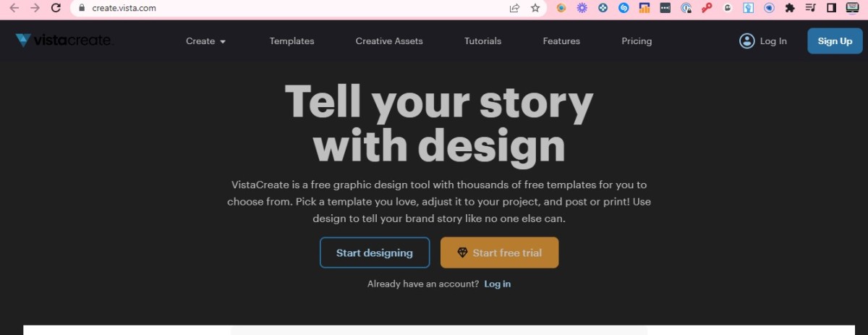
Task: Reload the page with the refresh icon
Action: (56, 9)
